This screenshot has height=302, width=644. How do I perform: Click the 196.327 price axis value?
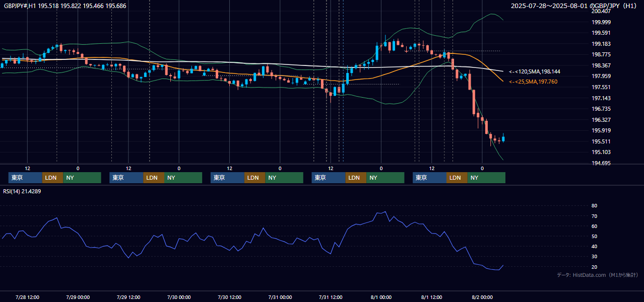(601, 120)
